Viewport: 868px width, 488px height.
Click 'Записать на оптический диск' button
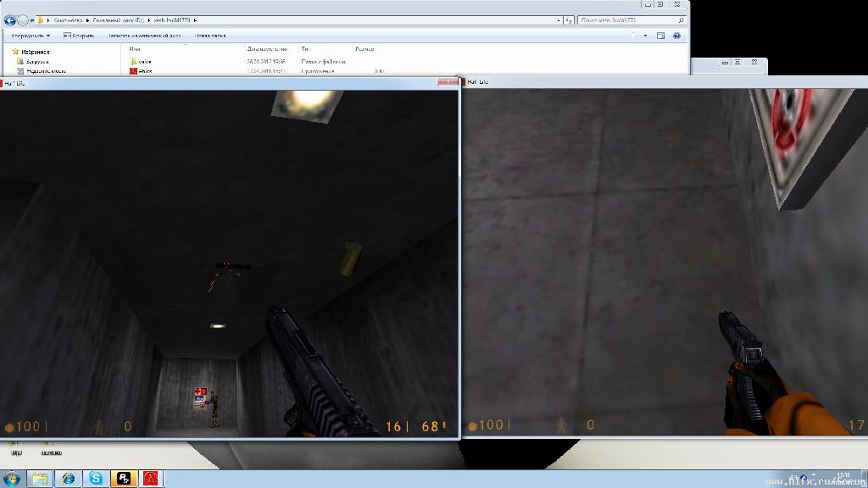click(144, 36)
